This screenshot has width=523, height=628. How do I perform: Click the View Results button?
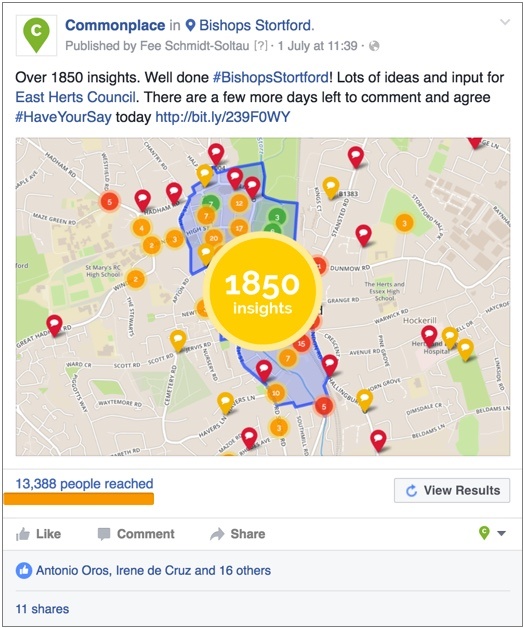point(452,490)
